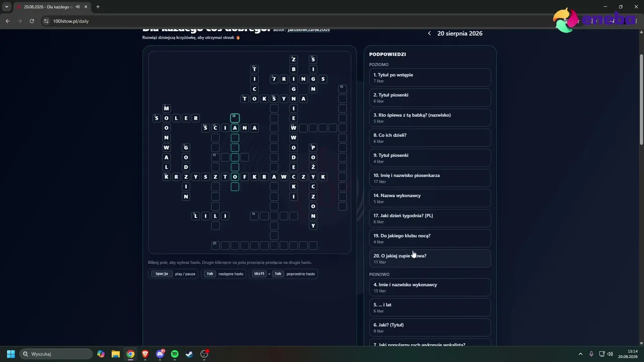
Task: Click the browser back arrow
Action: [8, 21]
